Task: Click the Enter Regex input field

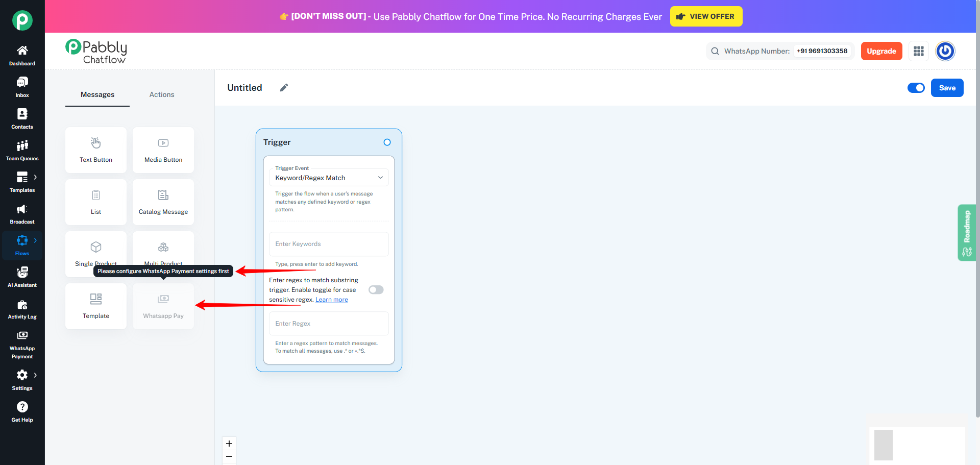Action: pos(329,324)
